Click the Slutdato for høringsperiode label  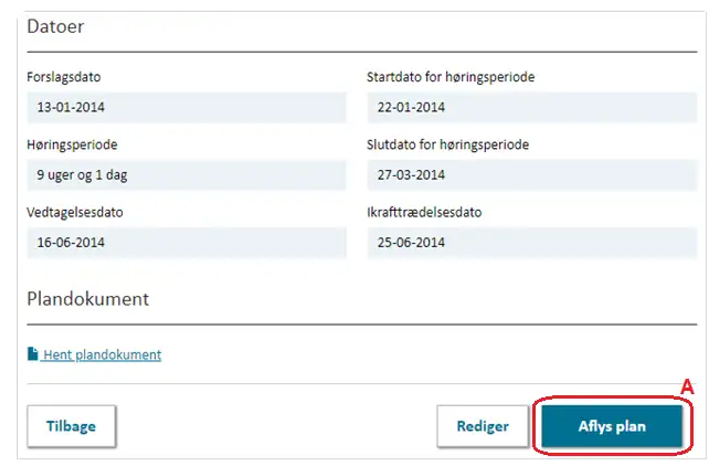[448, 145]
